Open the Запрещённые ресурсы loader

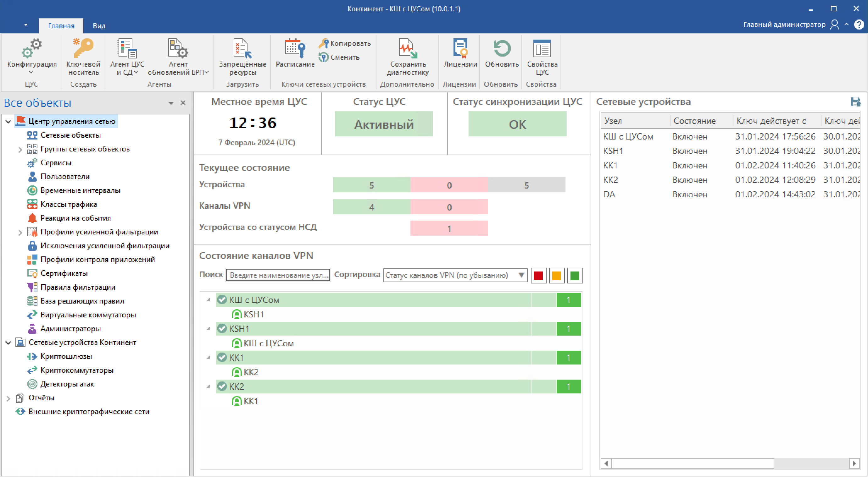[242, 49]
